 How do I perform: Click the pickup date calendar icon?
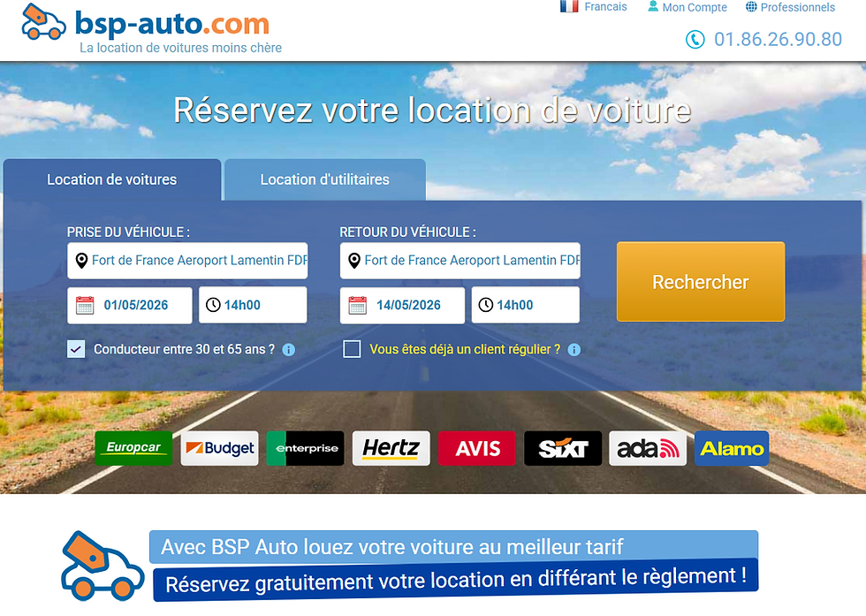tap(85, 305)
